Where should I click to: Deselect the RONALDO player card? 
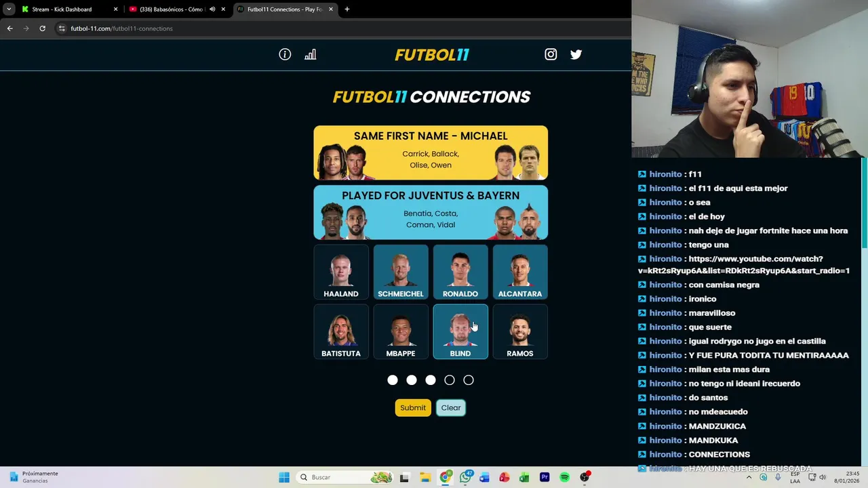[x=460, y=272]
